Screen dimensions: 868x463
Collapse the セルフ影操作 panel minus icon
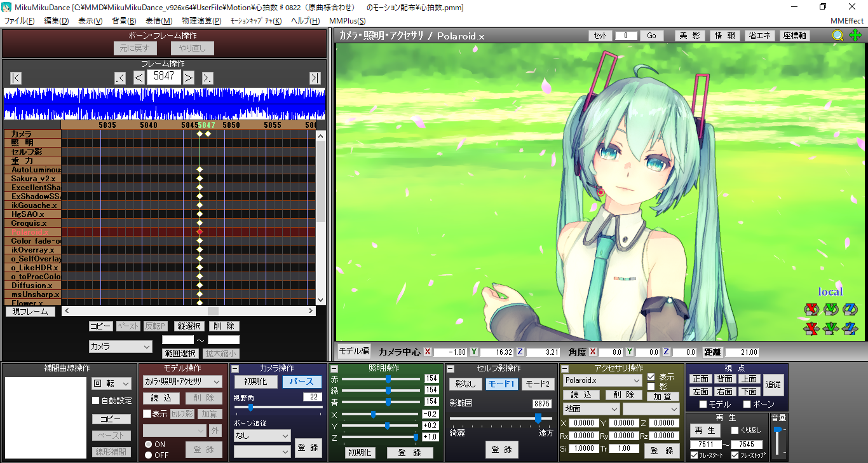click(x=450, y=368)
